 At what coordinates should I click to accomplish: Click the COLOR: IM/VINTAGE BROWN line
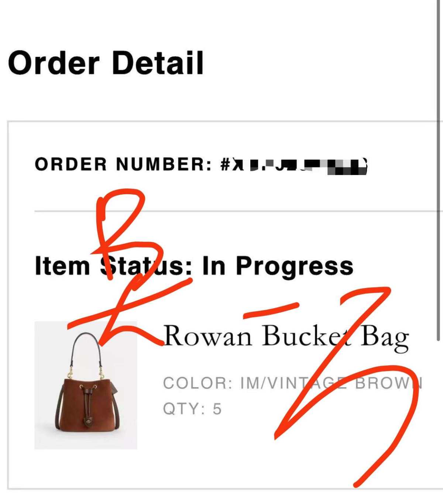(293, 383)
